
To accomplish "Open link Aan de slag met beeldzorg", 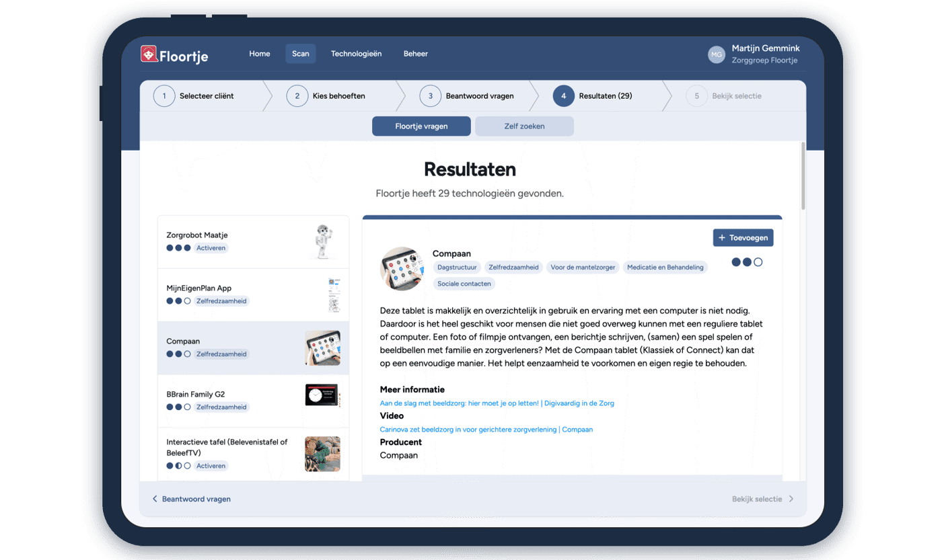I will [460, 403].
